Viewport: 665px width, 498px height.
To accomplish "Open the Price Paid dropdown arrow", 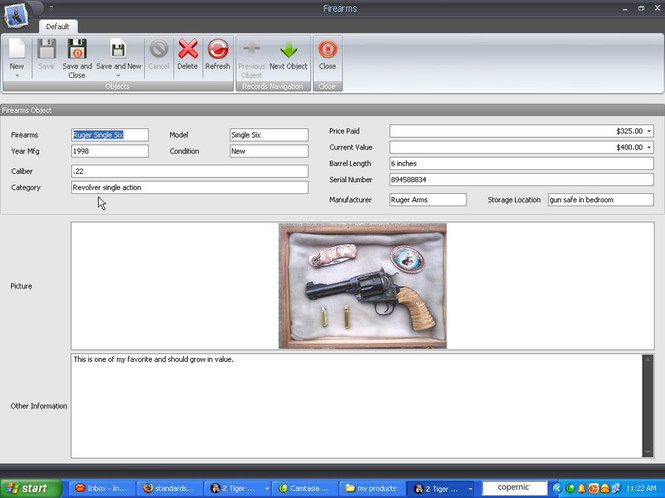I will coord(649,131).
